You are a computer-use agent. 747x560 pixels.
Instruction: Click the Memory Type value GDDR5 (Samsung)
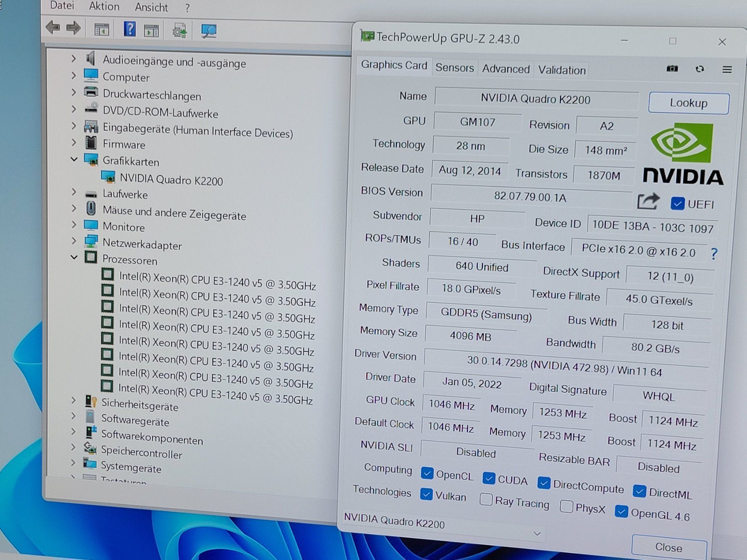tap(486, 314)
